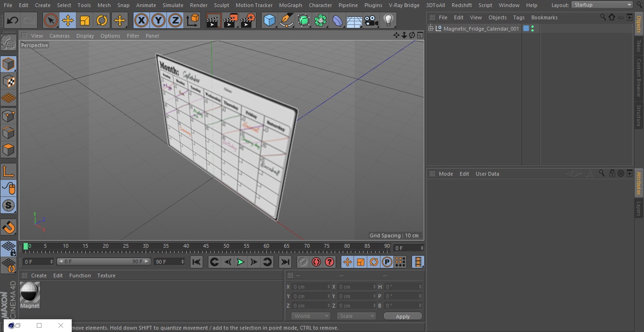Activate the Rotate tool
The width and height of the screenshot is (644, 332).
click(102, 20)
